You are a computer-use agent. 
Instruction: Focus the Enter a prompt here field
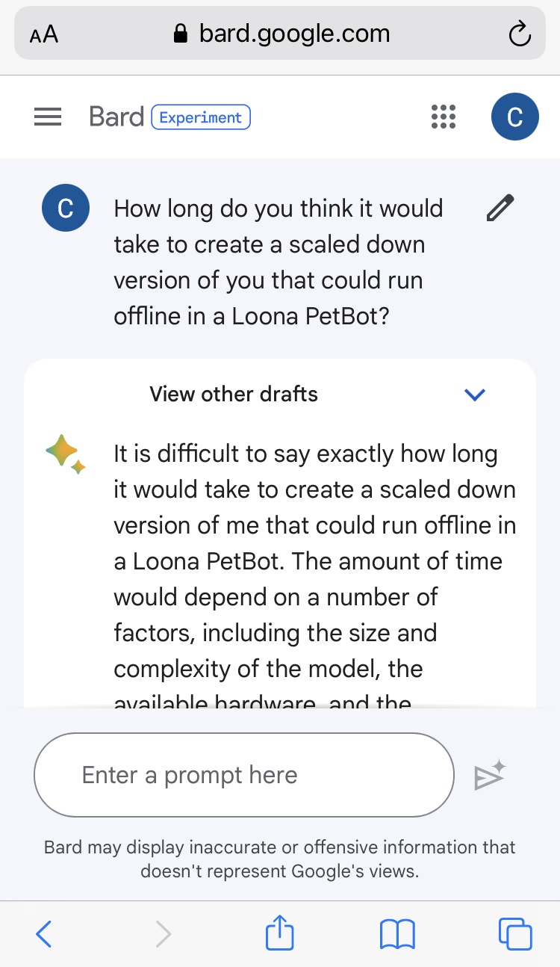(x=243, y=776)
